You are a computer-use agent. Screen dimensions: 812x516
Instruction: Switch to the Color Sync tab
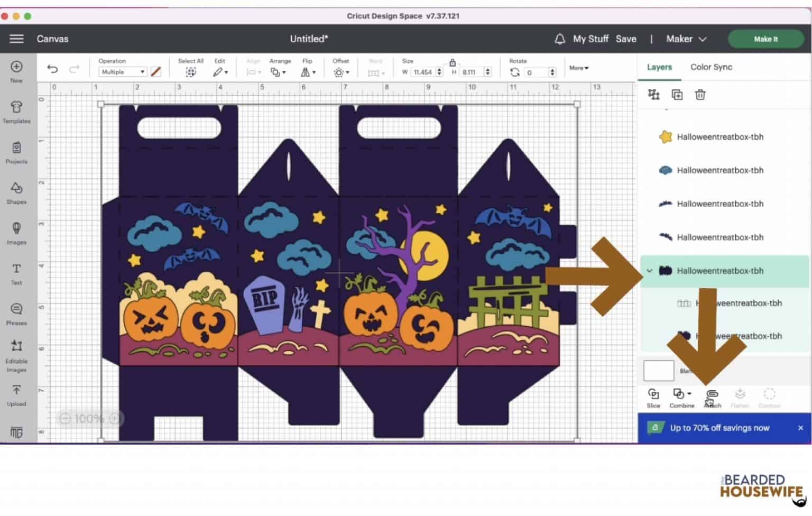click(x=711, y=67)
